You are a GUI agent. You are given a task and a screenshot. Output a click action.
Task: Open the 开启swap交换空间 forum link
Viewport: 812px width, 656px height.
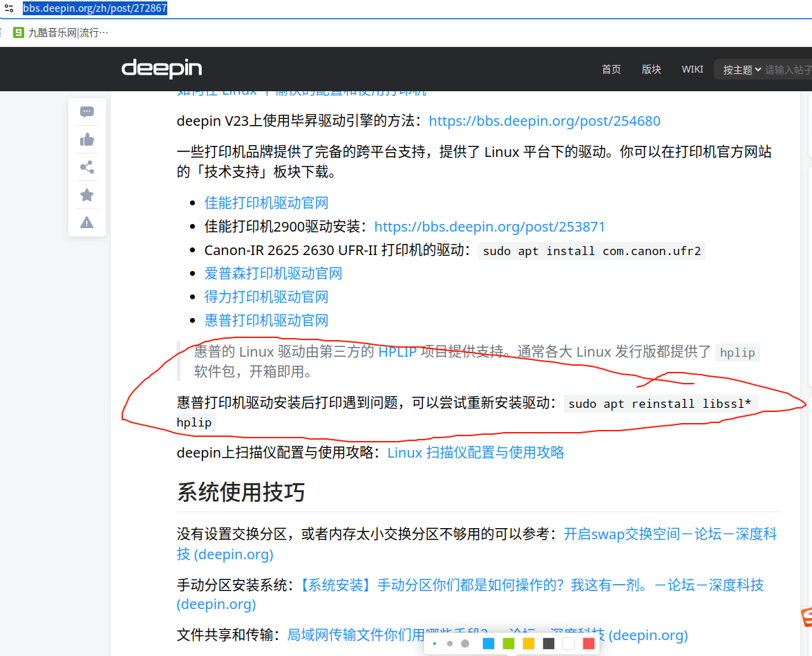tap(476, 543)
